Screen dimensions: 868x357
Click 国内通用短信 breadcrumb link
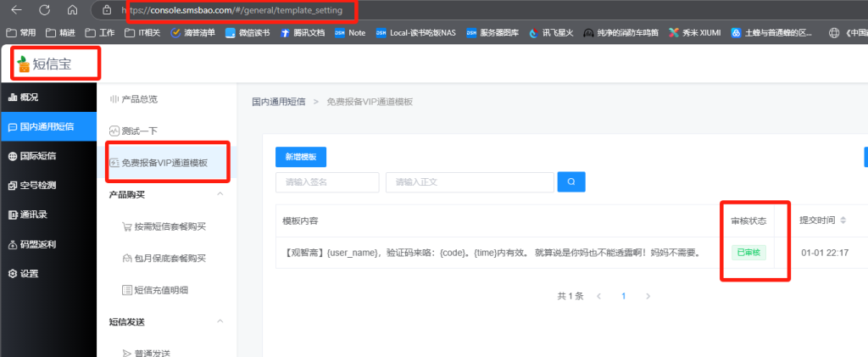pos(278,102)
